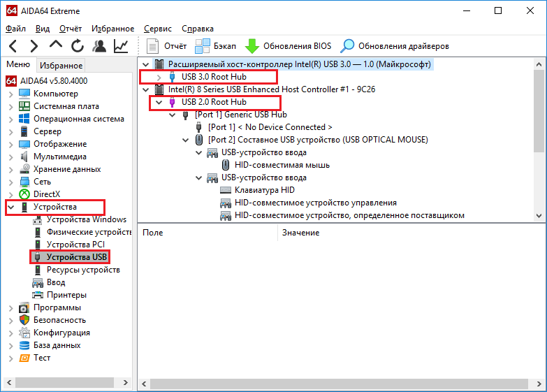Select the Системная плата board icon
Screen dimensions: 547x392
(24, 106)
